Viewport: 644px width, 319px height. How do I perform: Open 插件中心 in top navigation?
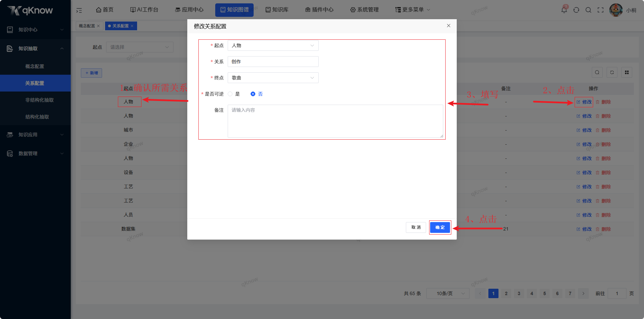pos(319,10)
